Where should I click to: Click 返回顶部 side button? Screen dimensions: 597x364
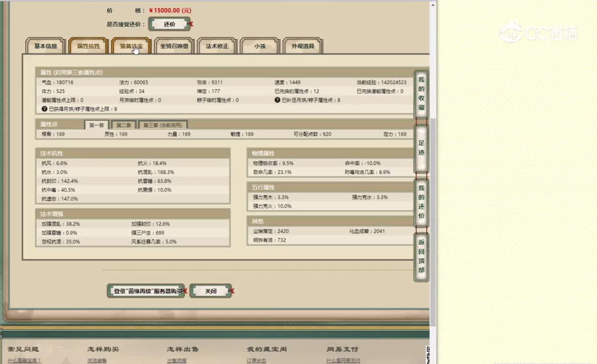point(421,256)
